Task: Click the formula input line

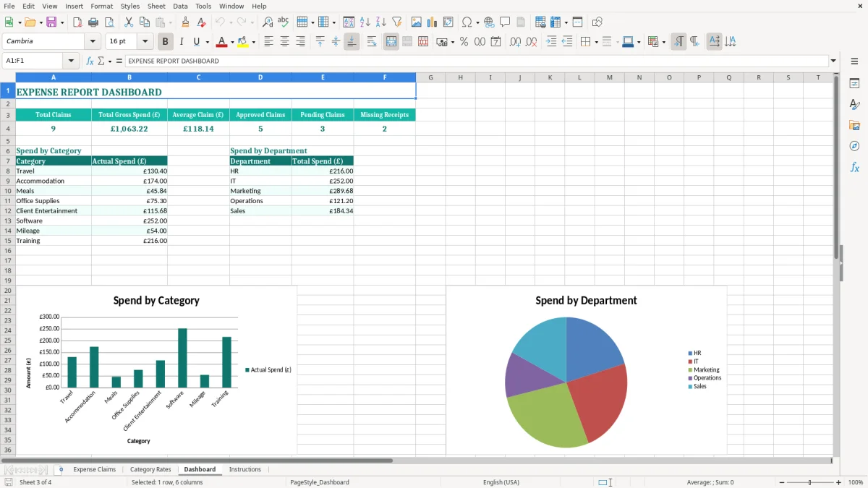Action: coord(476,61)
